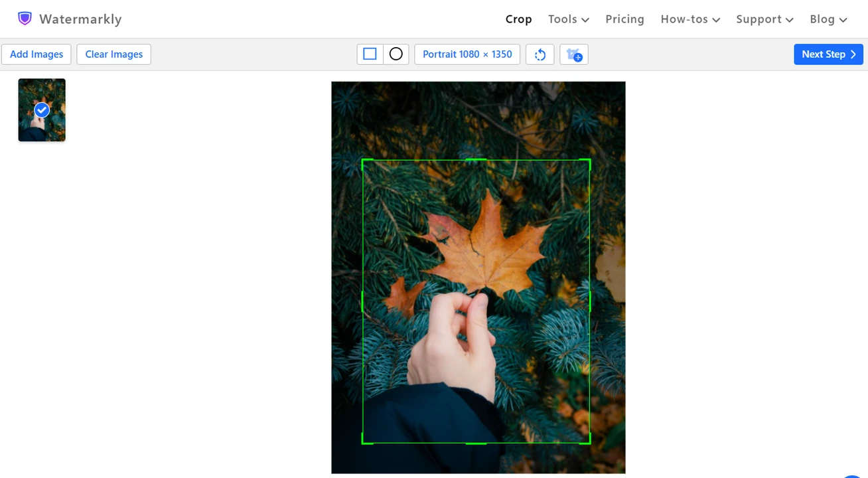Click the rotate image icon
This screenshot has width=868, height=478.
coord(540,54)
